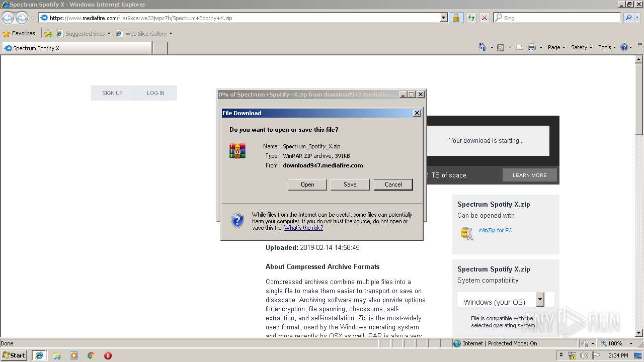Open the Print options dropdown arrow
The height and width of the screenshot is (362, 644).
541,47
